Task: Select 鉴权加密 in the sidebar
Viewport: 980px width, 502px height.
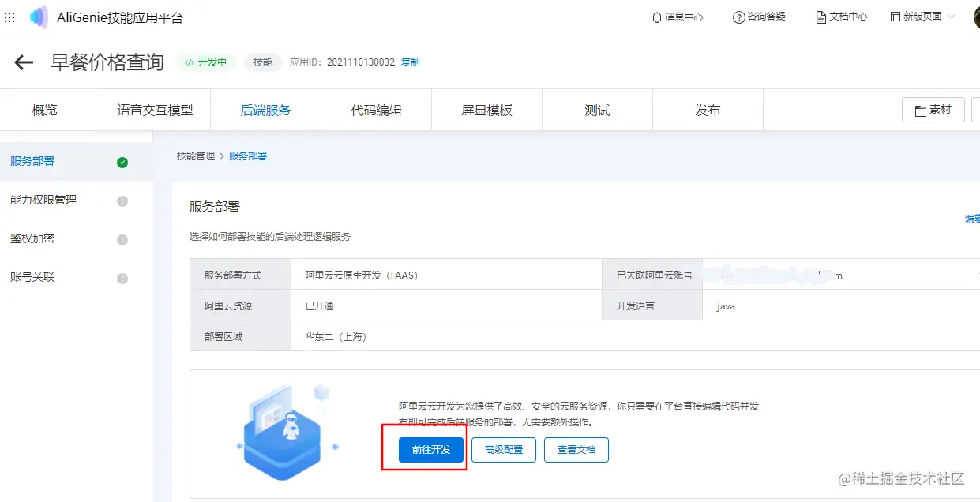Action: pyautogui.click(x=76, y=239)
